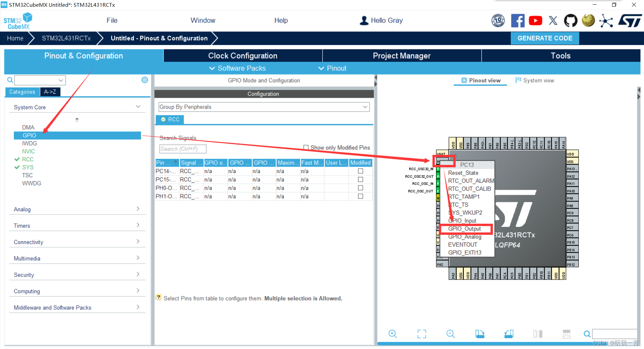Select GPIO_Input from the PC13 menu
The image size is (644, 349).
(462, 221)
